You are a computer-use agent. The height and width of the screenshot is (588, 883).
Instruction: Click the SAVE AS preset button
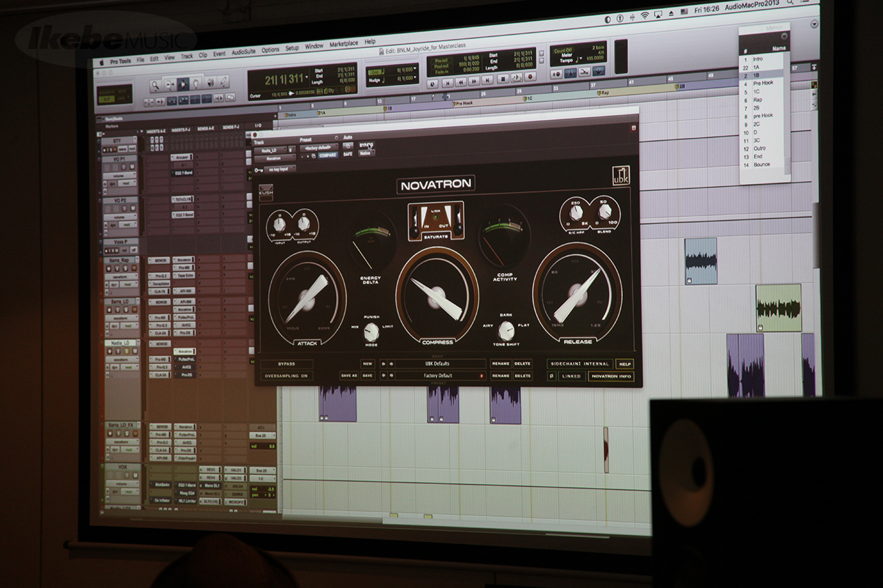348,376
